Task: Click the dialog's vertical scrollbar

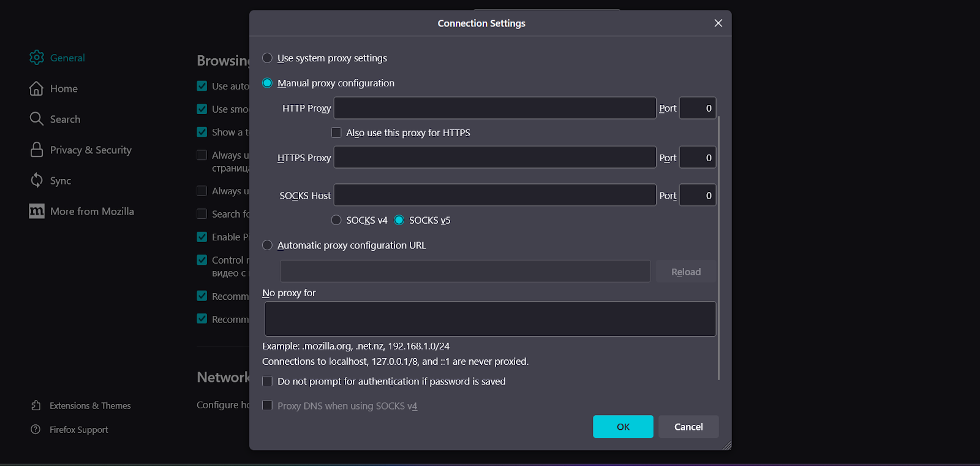Action: coord(719,248)
